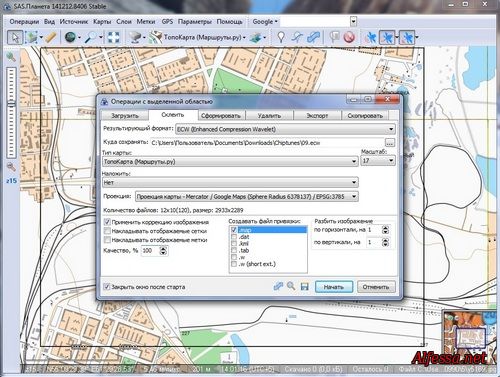Click the selection area tool icon
Image resolution: width=500 pixels, height=377 pixels.
click(32, 37)
